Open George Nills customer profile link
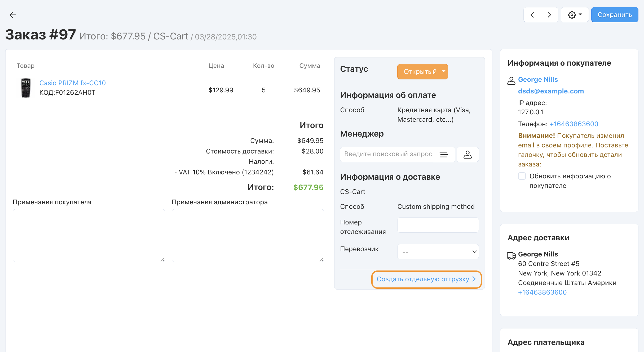The width and height of the screenshot is (644, 352). (538, 79)
